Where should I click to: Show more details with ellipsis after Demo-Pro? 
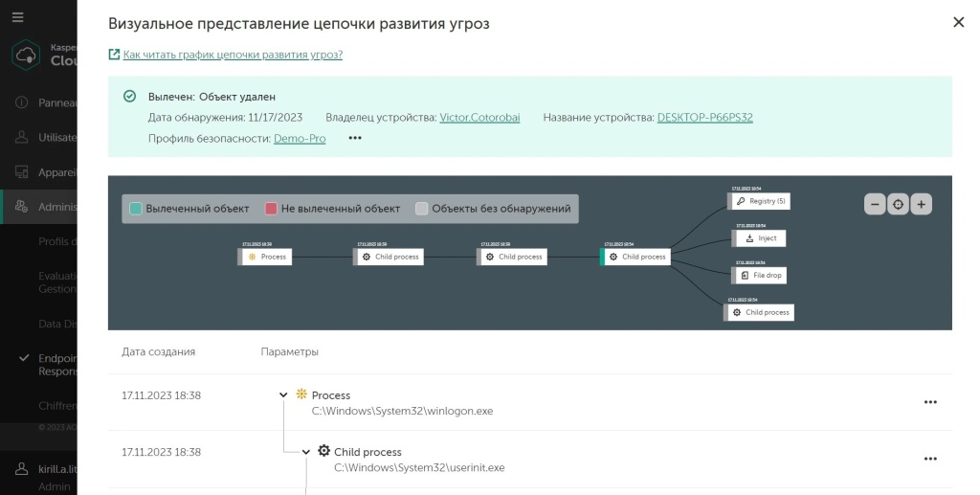tap(355, 138)
